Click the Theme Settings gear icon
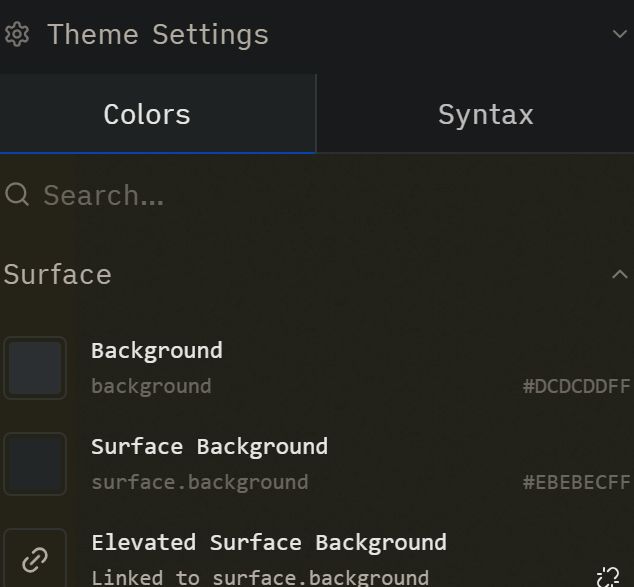The width and height of the screenshot is (634, 587). coord(17,35)
